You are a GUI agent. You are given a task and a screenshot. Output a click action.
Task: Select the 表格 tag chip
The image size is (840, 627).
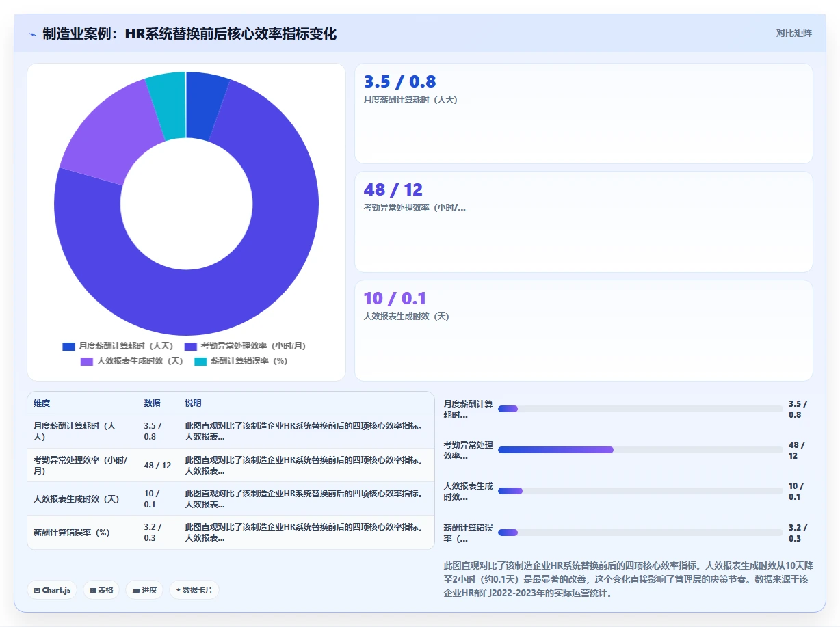pos(101,590)
